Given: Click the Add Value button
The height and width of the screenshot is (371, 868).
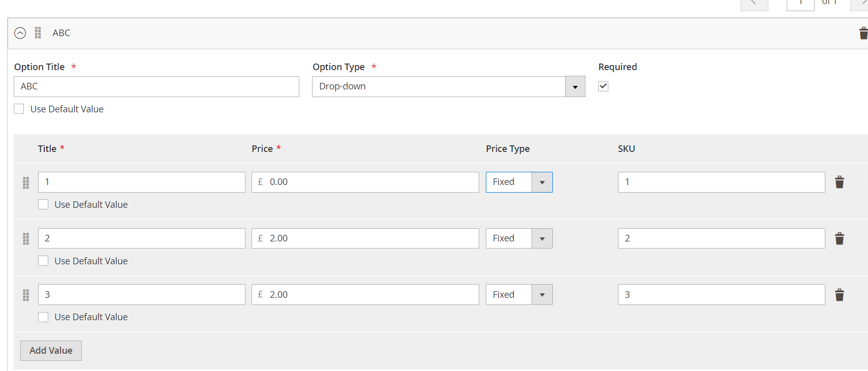Looking at the screenshot, I should [x=51, y=351].
